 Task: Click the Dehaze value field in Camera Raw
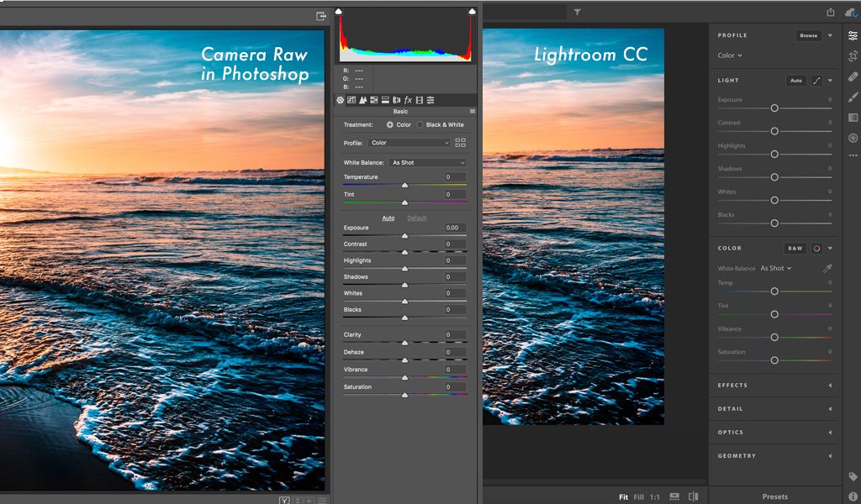point(455,352)
